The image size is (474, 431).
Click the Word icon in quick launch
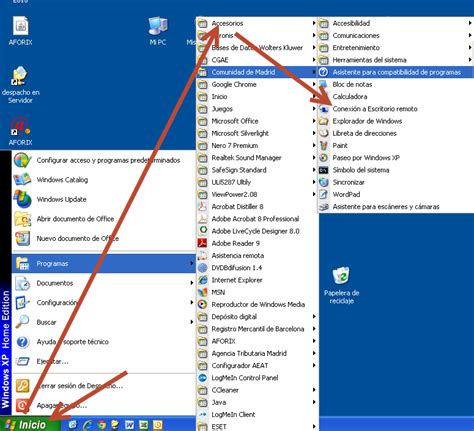(x=129, y=425)
